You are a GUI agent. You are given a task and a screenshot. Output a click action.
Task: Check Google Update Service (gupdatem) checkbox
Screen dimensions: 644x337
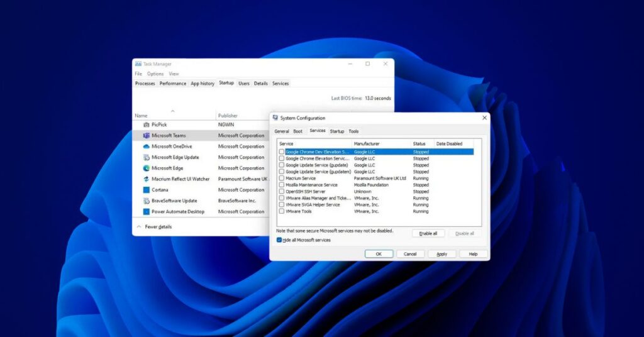click(x=281, y=172)
